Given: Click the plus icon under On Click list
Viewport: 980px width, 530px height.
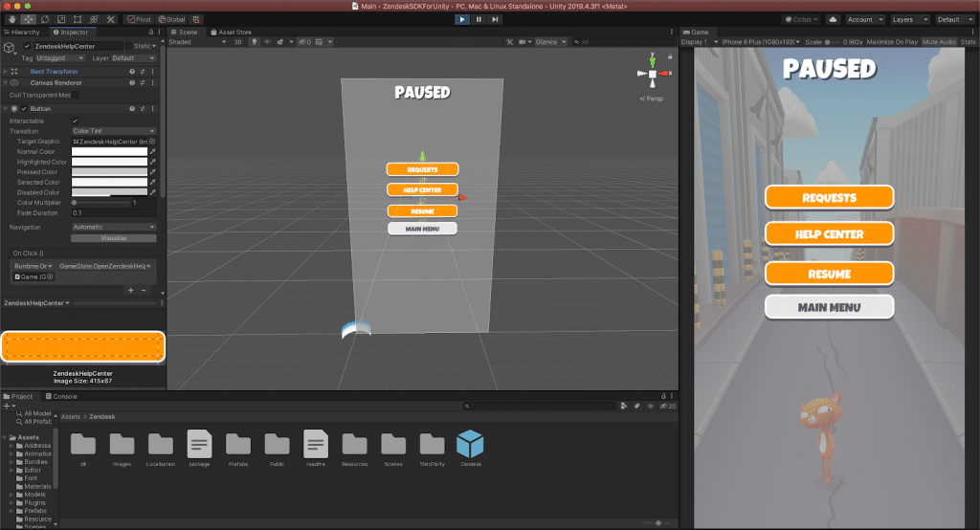Looking at the screenshot, I should click(x=130, y=290).
